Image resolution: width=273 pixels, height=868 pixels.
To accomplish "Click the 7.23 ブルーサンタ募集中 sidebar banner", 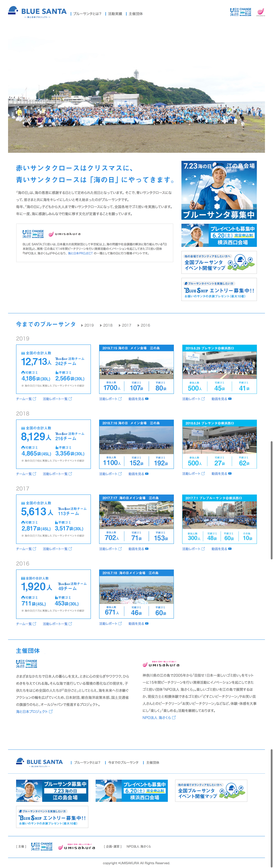I will pos(219,190).
